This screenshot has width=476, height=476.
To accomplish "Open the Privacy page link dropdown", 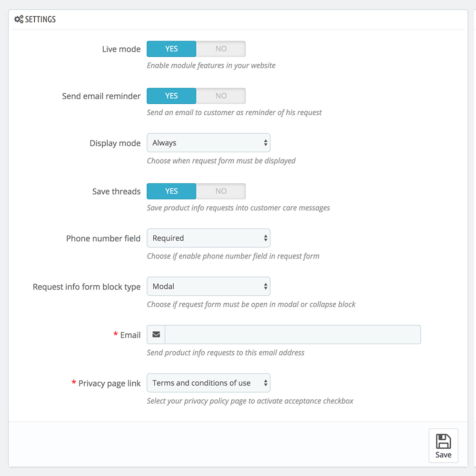I will (x=208, y=383).
